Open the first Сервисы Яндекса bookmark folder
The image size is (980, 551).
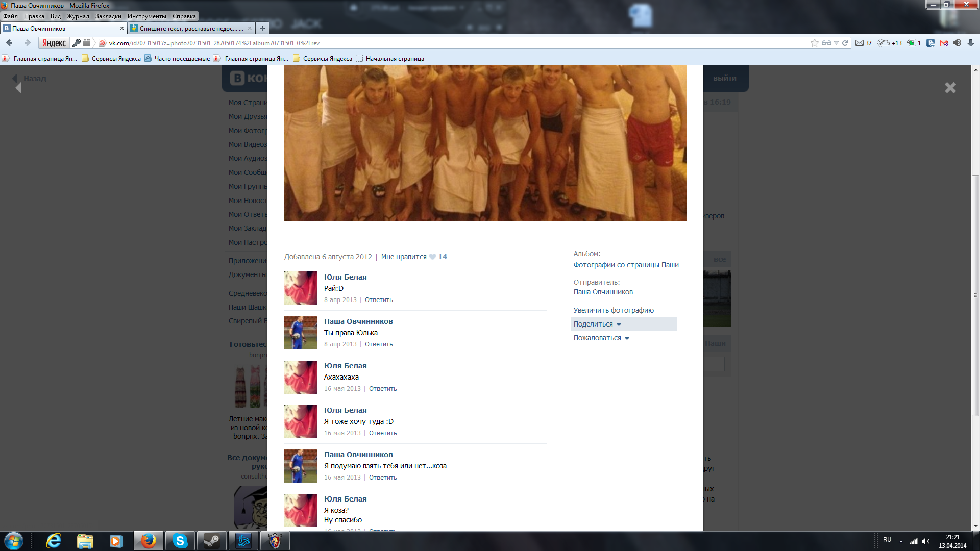111,58
